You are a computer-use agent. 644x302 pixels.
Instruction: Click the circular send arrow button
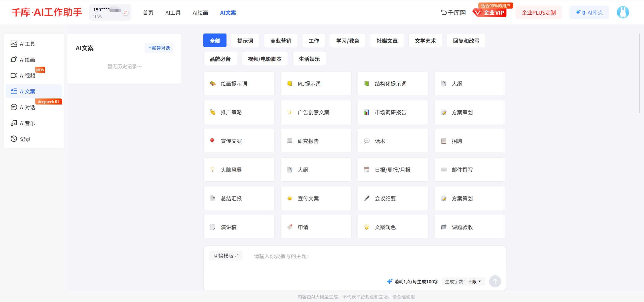pyautogui.click(x=495, y=281)
